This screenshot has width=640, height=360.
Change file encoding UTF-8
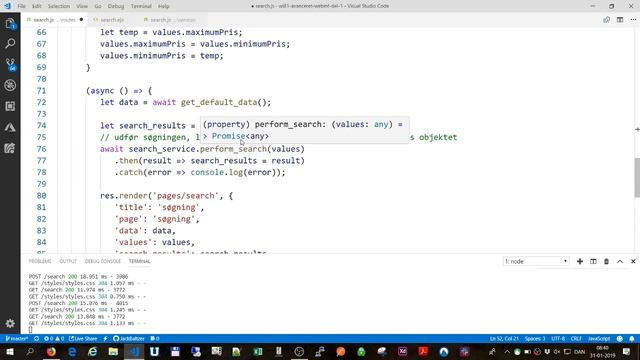(558, 339)
